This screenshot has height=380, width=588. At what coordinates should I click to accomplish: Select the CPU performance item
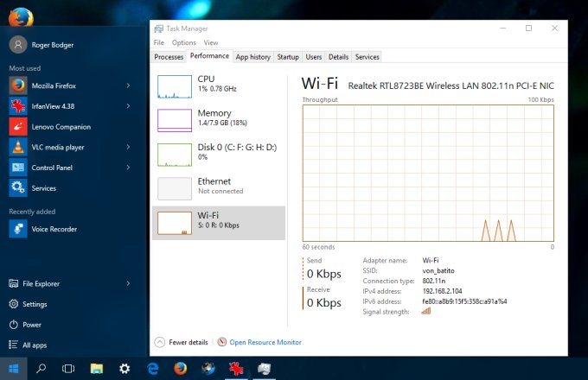[219, 86]
